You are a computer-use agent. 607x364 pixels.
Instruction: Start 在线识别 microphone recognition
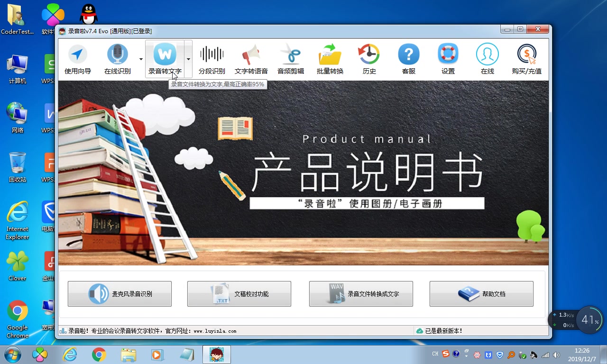118,59
